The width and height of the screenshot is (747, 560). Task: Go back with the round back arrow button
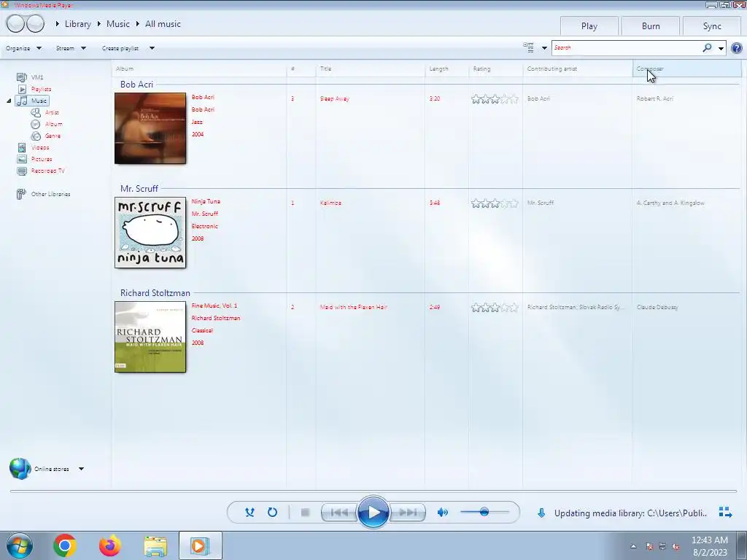[16, 23]
